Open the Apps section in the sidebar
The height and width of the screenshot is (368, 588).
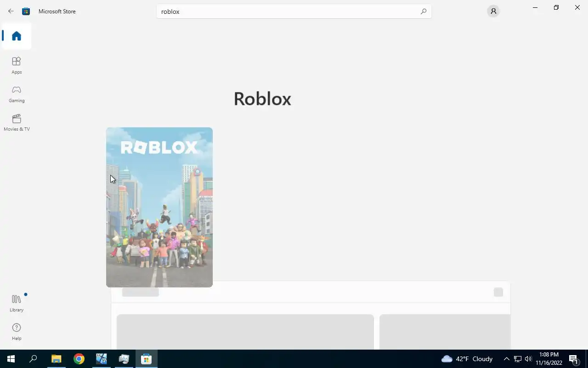(17, 65)
